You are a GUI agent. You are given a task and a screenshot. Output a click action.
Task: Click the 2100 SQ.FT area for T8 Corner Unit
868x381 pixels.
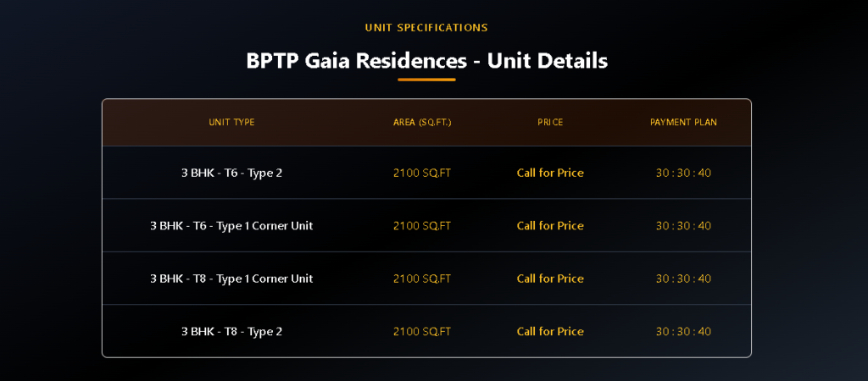[x=422, y=279]
